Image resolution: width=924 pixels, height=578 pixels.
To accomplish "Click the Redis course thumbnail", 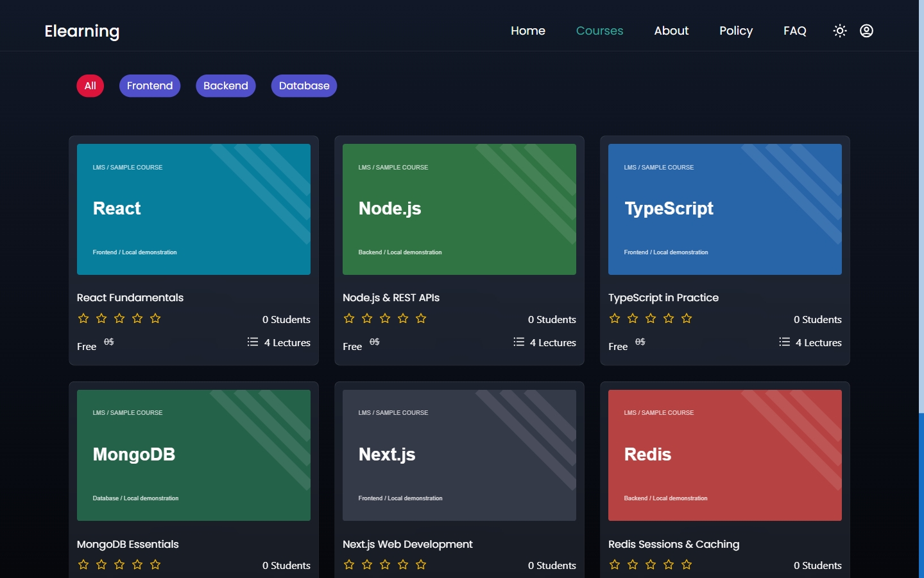I will tap(725, 455).
